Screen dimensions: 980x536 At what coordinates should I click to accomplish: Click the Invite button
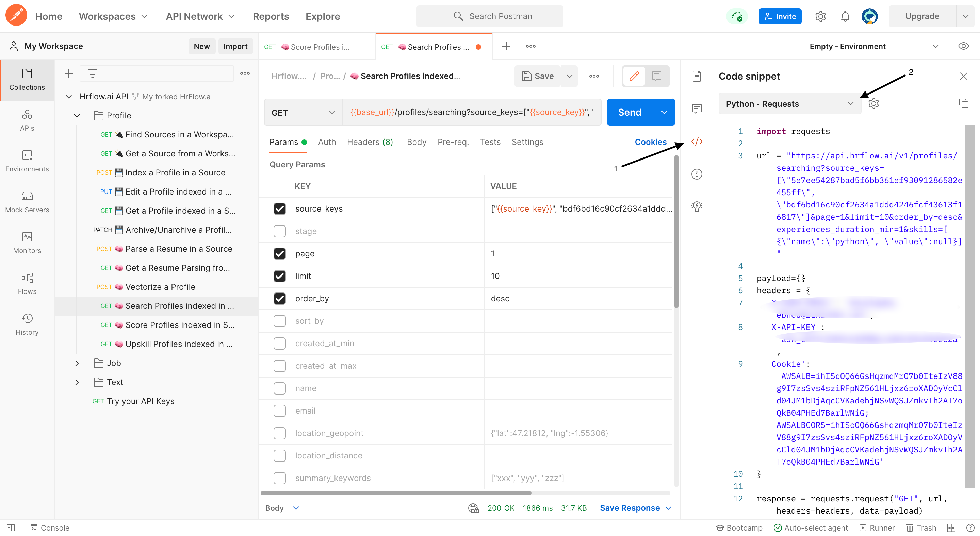[780, 16]
